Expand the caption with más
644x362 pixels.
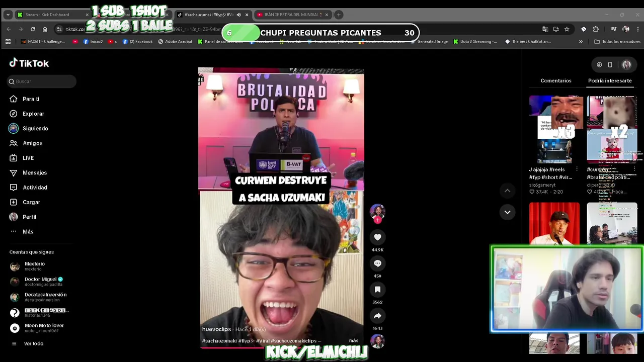click(354, 341)
